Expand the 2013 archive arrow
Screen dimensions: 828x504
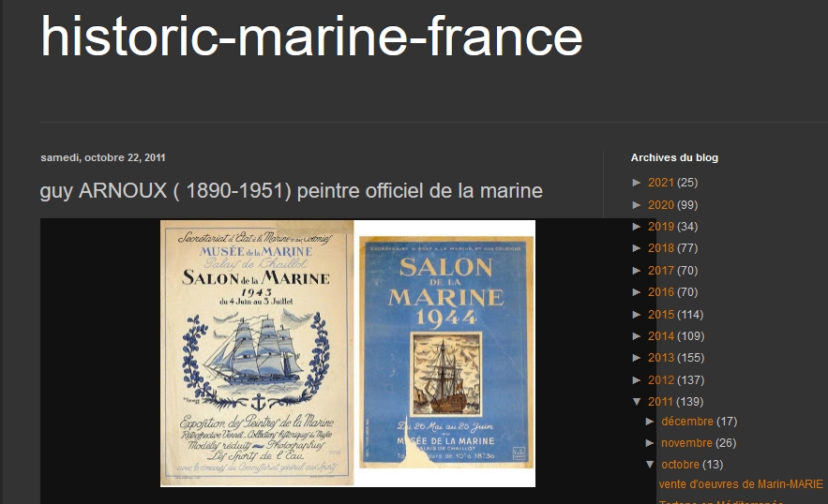click(x=637, y=358)
